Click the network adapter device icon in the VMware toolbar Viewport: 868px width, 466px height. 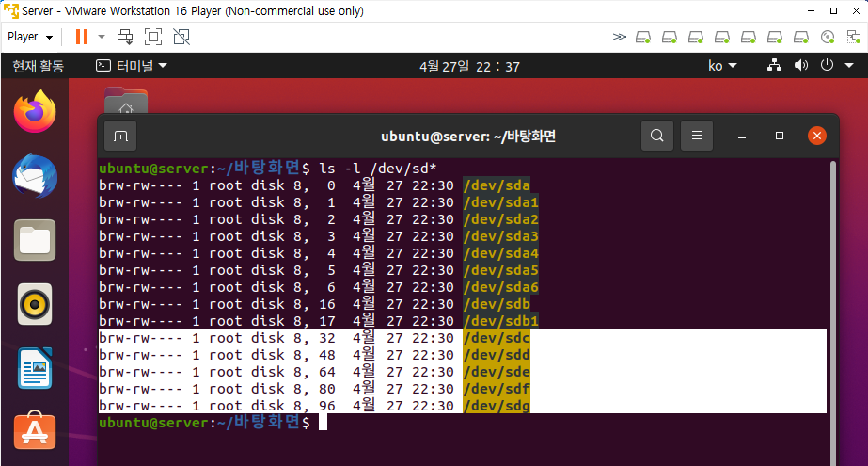coord(854,37)
